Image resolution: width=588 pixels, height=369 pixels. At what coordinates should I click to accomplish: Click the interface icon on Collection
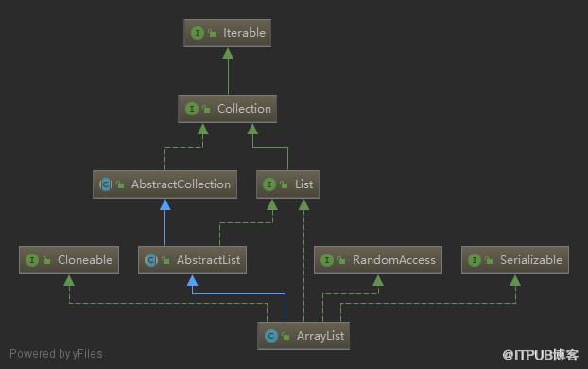(192, 109)
